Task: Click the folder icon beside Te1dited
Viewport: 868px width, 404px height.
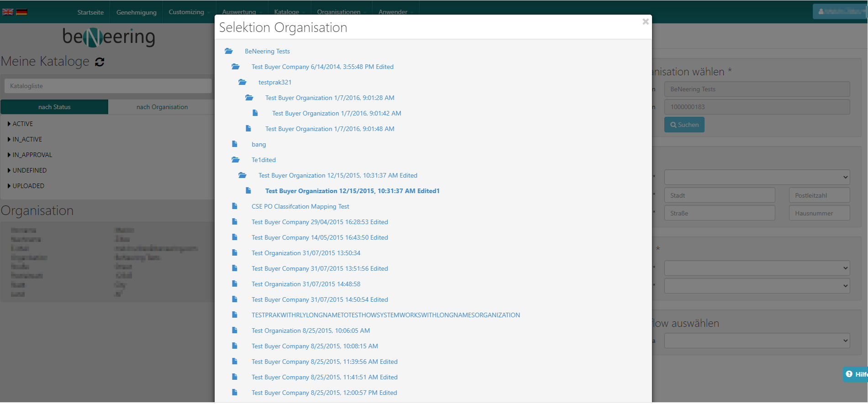Action: (236, 160)
